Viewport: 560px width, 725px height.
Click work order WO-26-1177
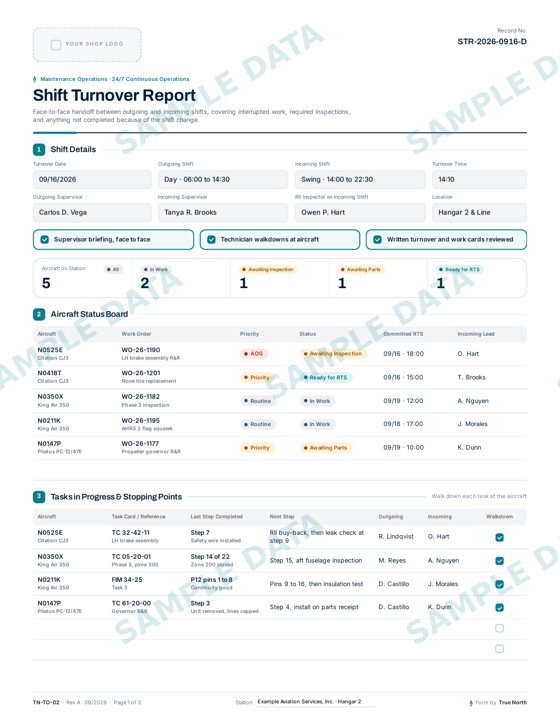(141, 444)
